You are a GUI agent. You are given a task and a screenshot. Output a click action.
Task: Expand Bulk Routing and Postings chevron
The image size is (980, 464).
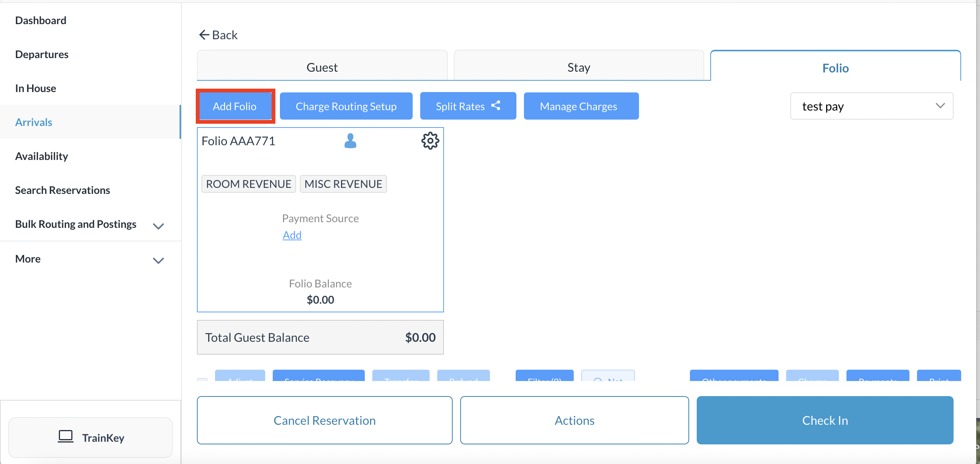(x=158, y=226)
